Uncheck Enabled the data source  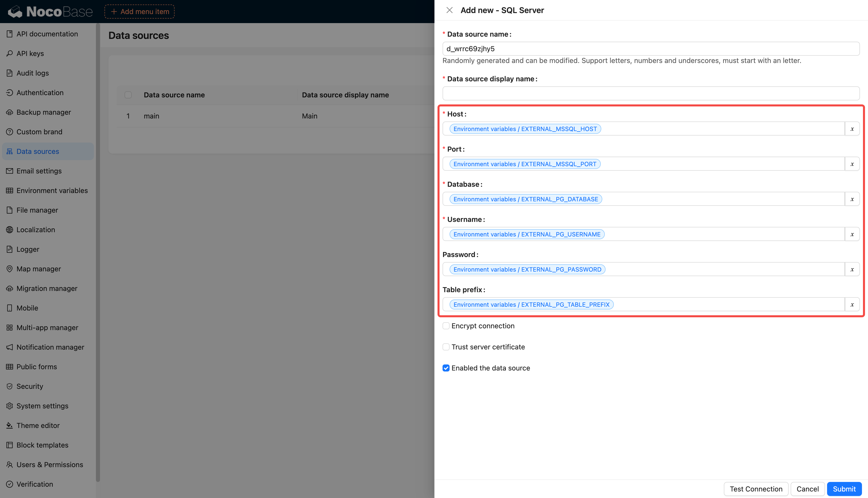[x=446, y=368]
